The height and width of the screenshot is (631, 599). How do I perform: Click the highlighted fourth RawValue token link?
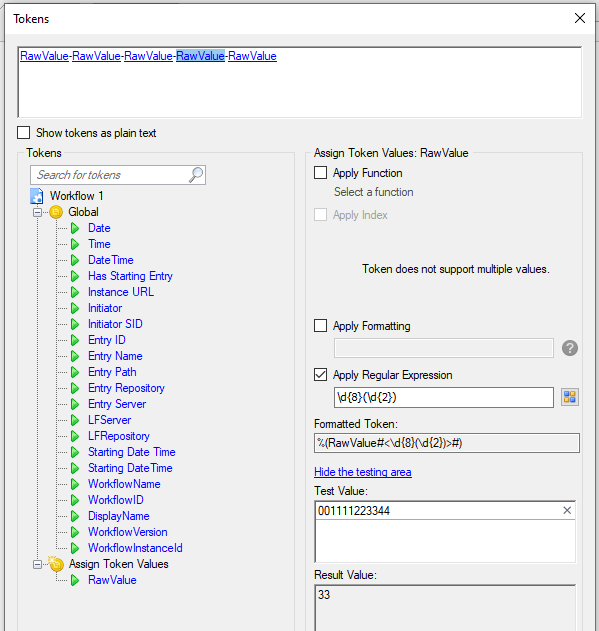point(200,56)
